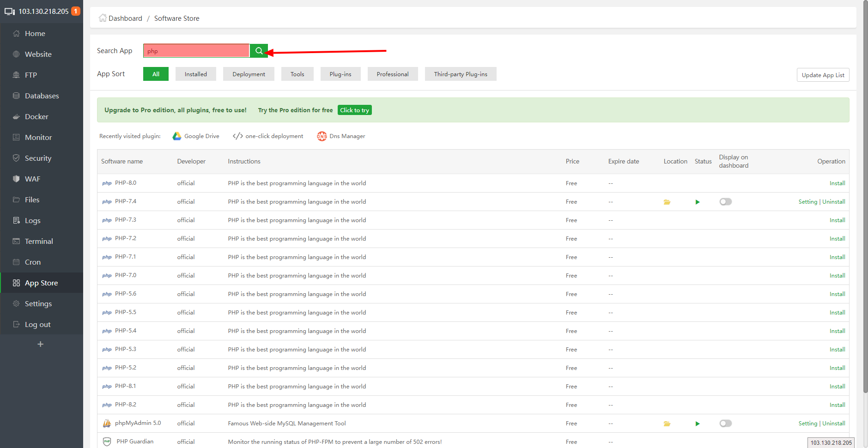Click the plus icon below Log out
Screen dimensions: 868x448
click(x=41, y=344)
